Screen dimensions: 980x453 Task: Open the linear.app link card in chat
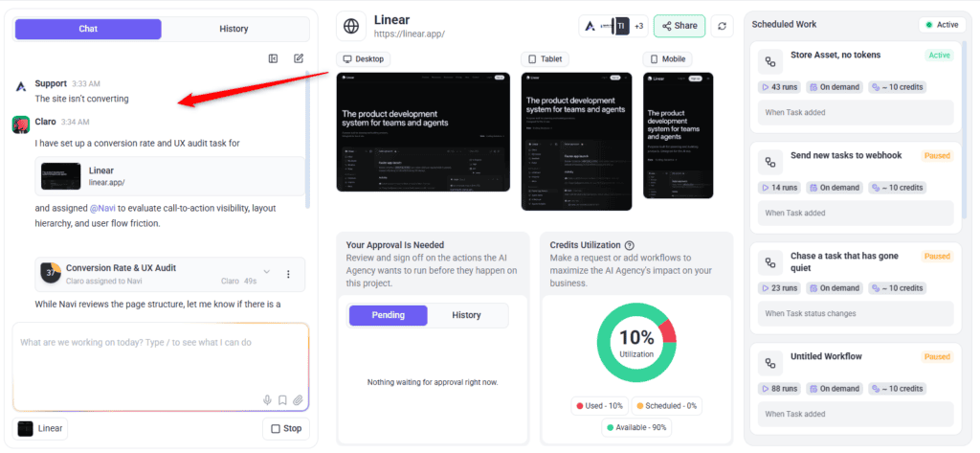point(170,176)
